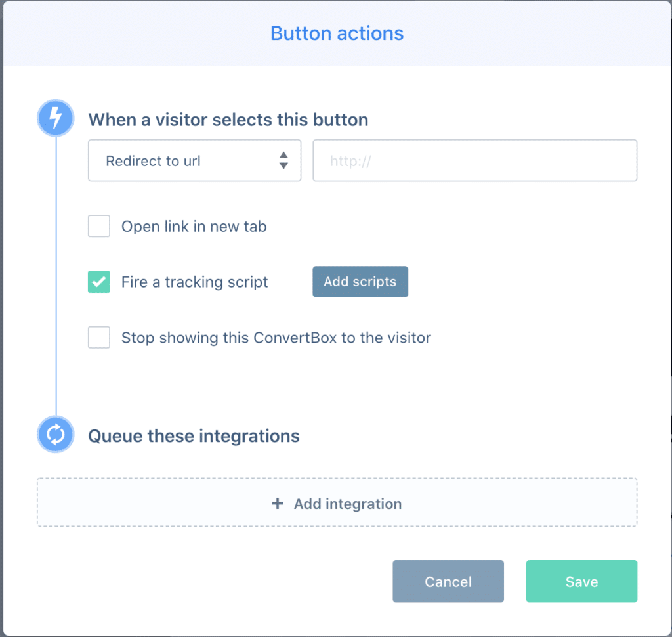This screenshot has height=637, width=672.
Task: Enable Open link in new tab checkbox
Action: point(99,226)
